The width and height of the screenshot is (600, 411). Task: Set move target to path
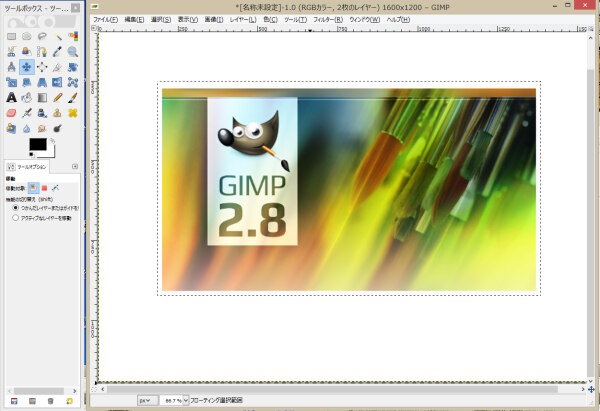(x=55, y=188)
